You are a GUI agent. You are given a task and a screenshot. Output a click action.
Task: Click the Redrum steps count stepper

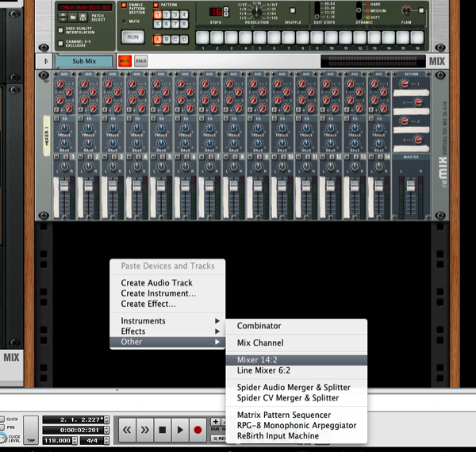point(226,12)
